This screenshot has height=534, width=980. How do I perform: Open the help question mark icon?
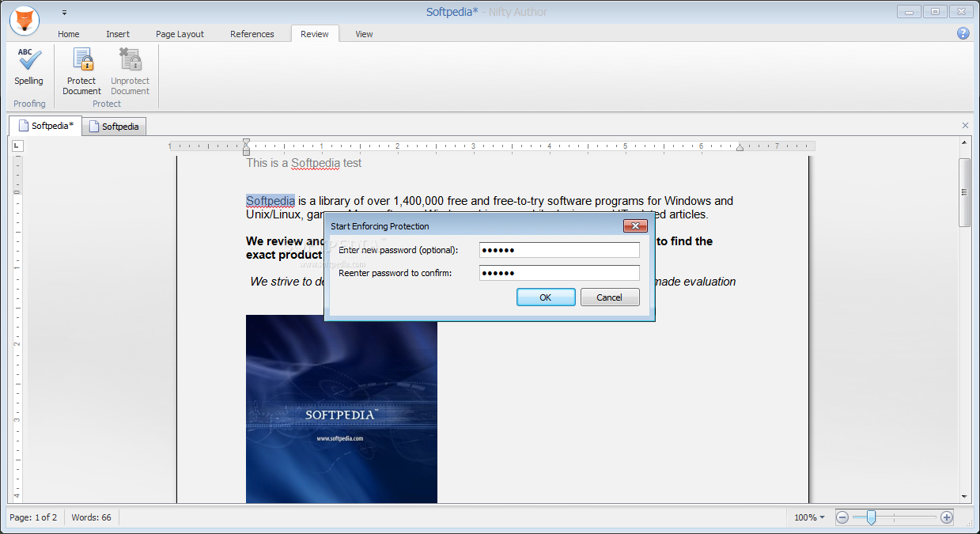(x=963, y=33)
